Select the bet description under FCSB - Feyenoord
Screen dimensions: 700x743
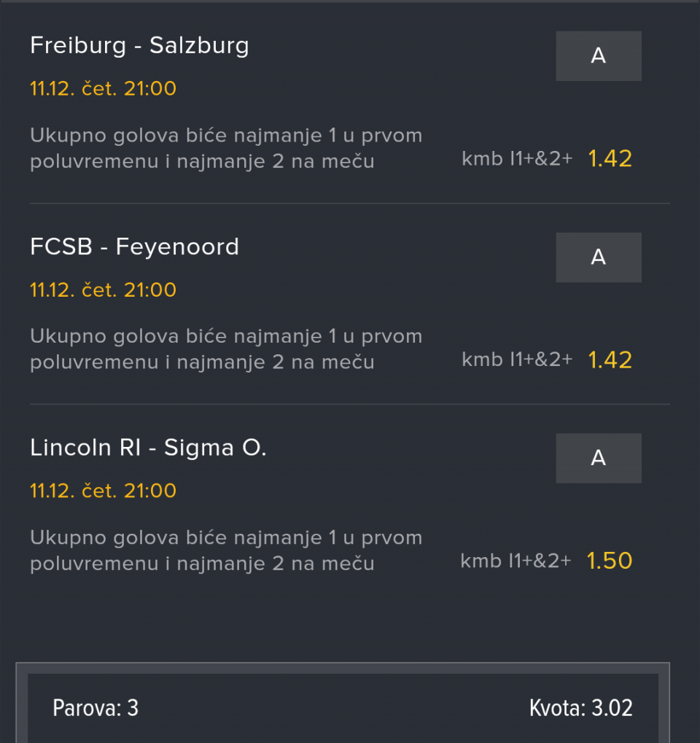point(226,349)
